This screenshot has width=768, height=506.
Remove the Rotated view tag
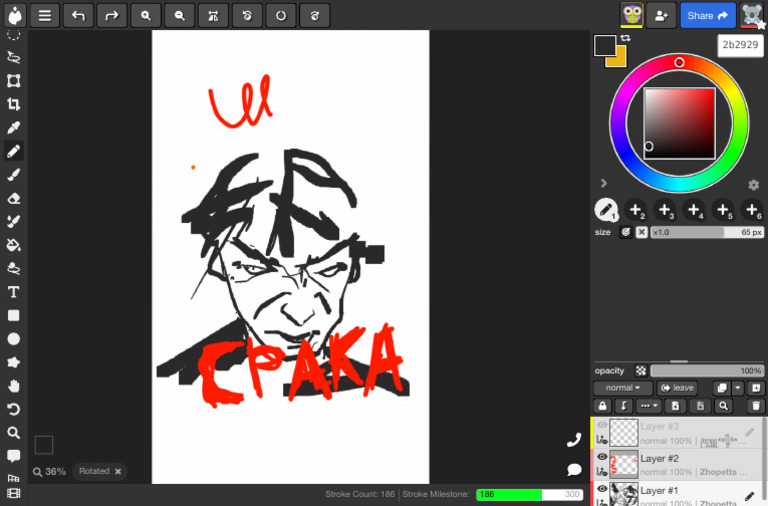tap(118, 471)
